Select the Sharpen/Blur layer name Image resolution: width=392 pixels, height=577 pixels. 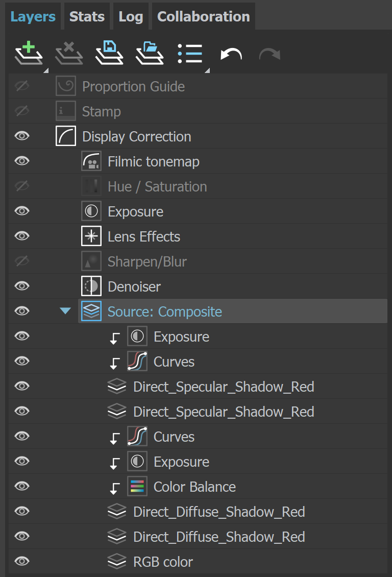pyautogui.click(x=147, y=262)
